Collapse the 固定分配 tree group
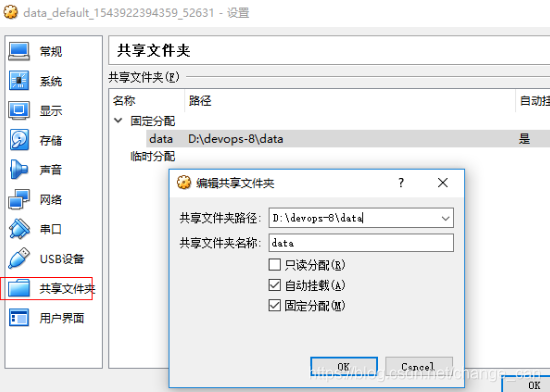Image resolution: width=550 pixels, height=392 pixels. pos(118,121)
